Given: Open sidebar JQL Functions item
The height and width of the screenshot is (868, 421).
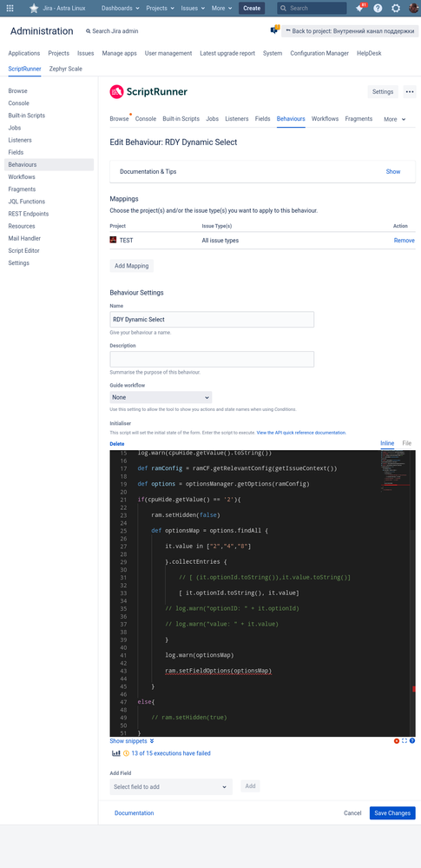Looking at the screenshot, I should (27, 202).
